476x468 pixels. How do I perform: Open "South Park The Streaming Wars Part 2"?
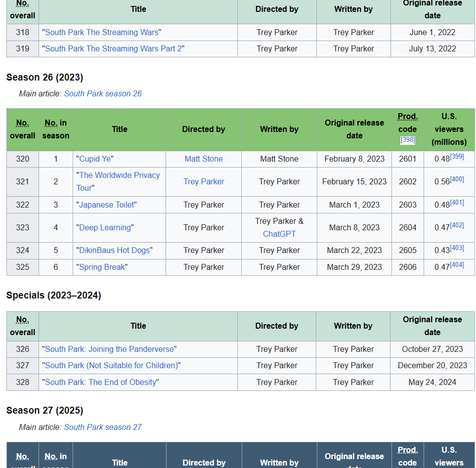tap(113, 49)
